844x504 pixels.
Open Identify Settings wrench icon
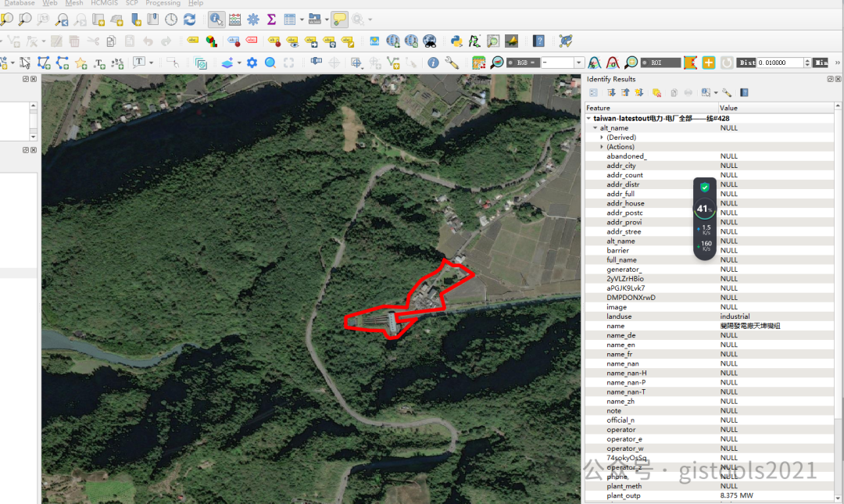pos(727,93)
